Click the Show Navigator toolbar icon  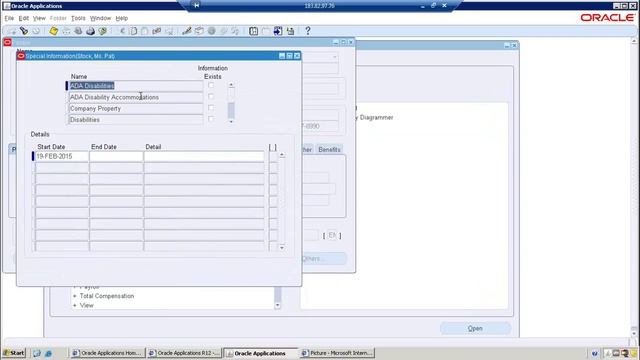[x=36, y=31]
